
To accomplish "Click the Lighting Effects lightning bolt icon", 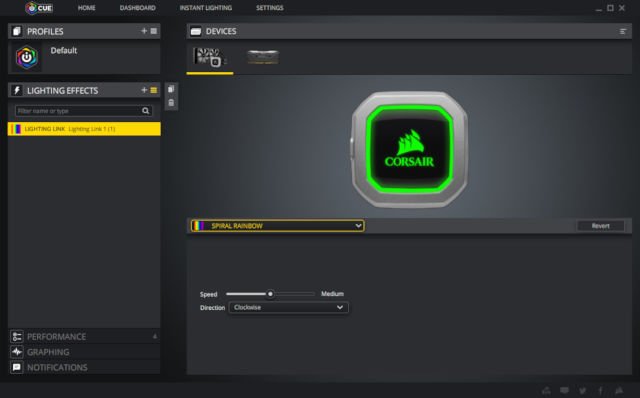I will pos(17,90).
